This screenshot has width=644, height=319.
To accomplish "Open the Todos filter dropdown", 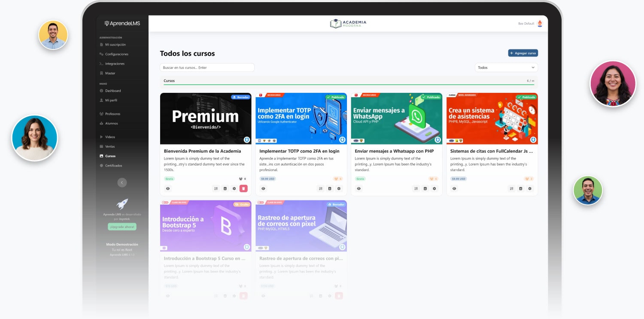I will pos(506,67).
